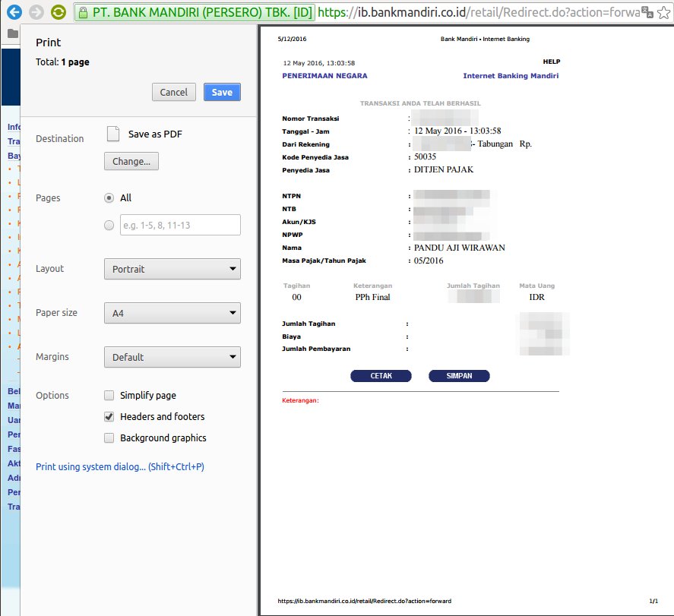This screenshot has width=674, height=616.
Task: Click the 'Jumlah Pembayaran' label
Action: pos(316,349)
